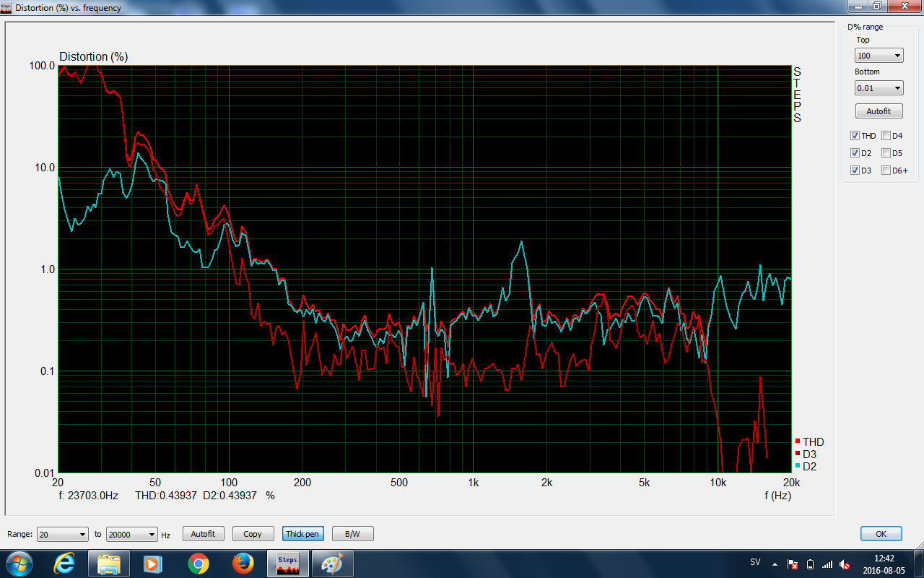Image resolution: width=924 pixels, height=578 pixels.
Task: Click the muted volume tray icon
Action: (845, 564)
